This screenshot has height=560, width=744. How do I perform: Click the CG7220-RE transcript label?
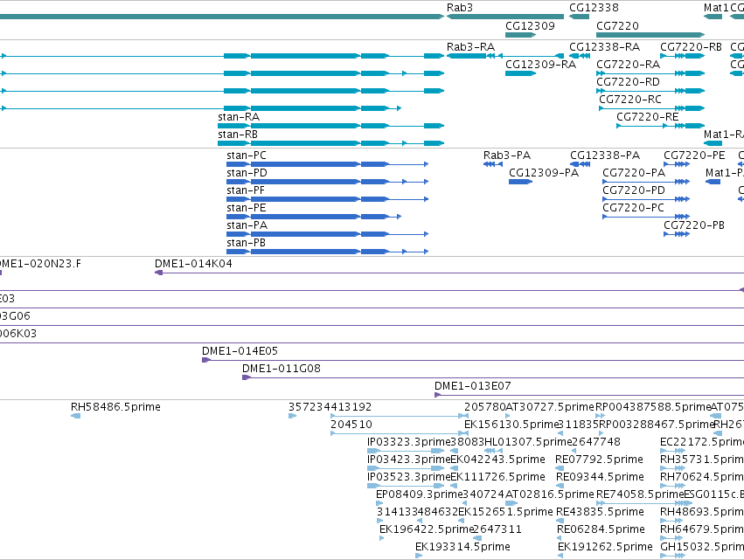[647, 117]
